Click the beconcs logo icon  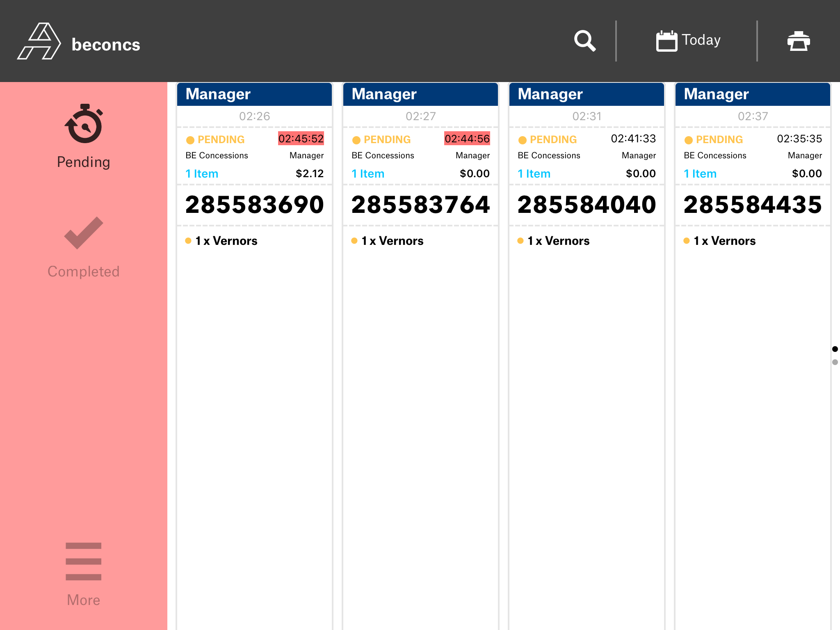[x=39, y=41]
